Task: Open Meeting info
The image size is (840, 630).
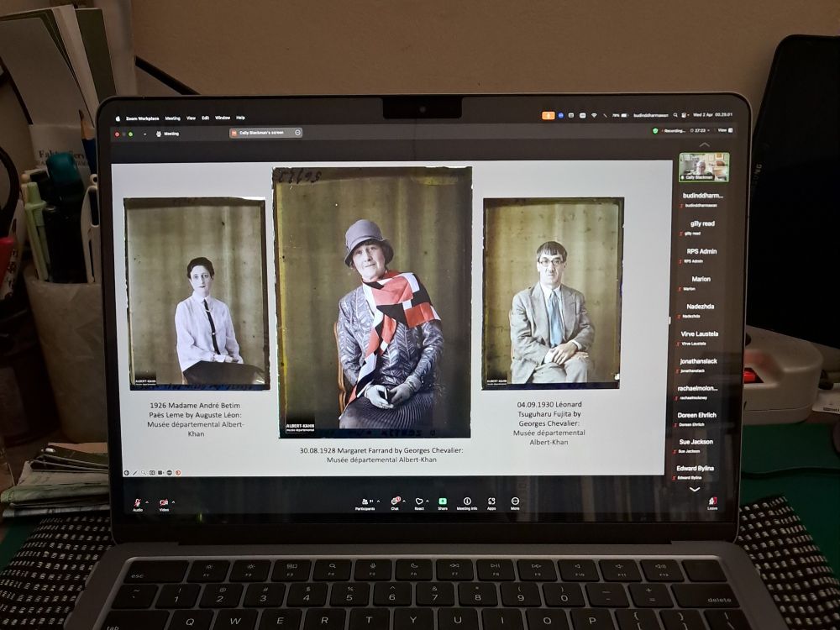Action: point(467,503)
